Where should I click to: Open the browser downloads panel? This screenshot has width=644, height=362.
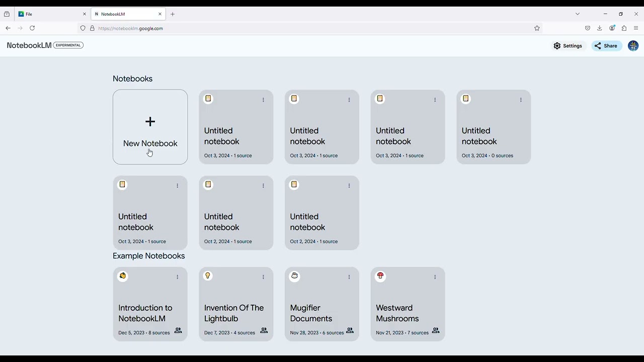pyautogui.click(x=600, y=28)
